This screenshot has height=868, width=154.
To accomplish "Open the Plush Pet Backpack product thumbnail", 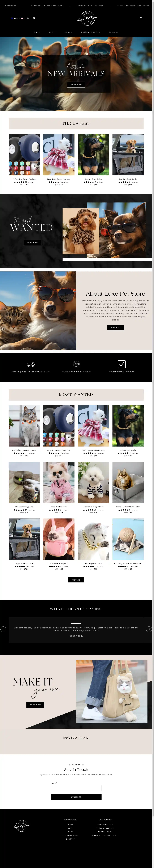I will click(x=59, y=539).
